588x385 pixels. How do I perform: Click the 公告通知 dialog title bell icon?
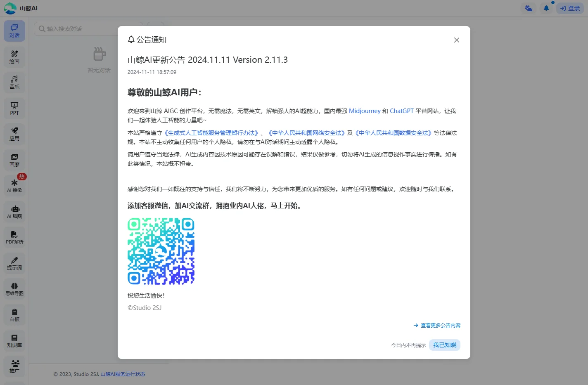click(131, 40)
